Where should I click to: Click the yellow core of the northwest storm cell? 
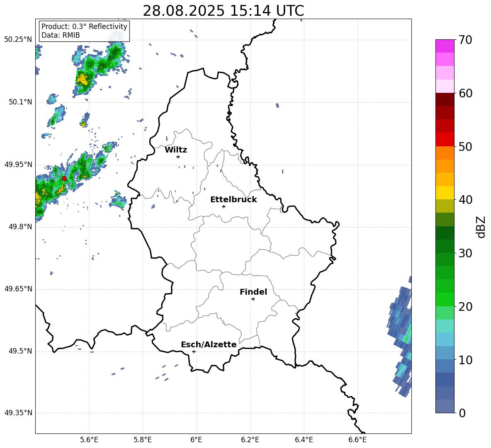coord(83,80)
